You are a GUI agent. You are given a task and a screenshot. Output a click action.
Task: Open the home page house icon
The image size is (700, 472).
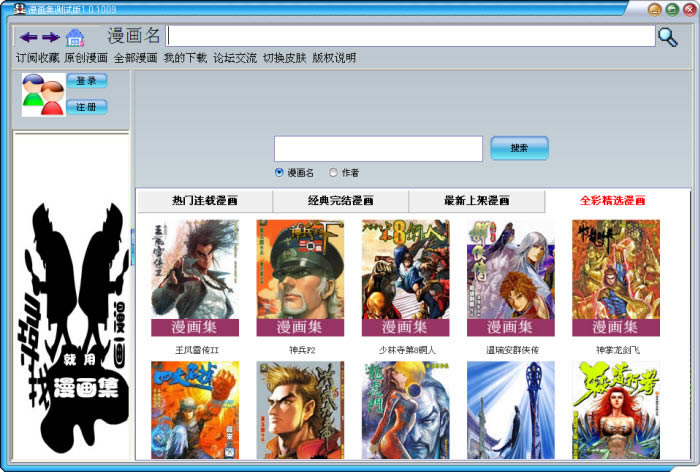75,38
